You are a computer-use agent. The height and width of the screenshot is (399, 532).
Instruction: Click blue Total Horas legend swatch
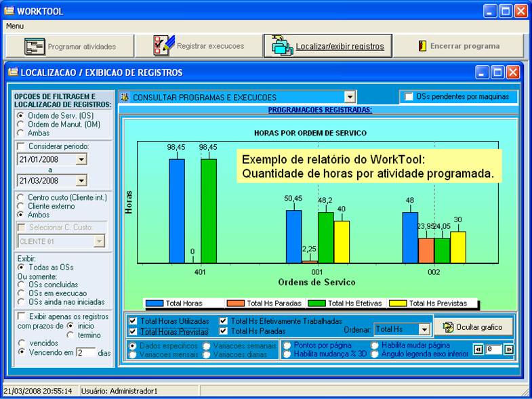[x=155, y=303]
